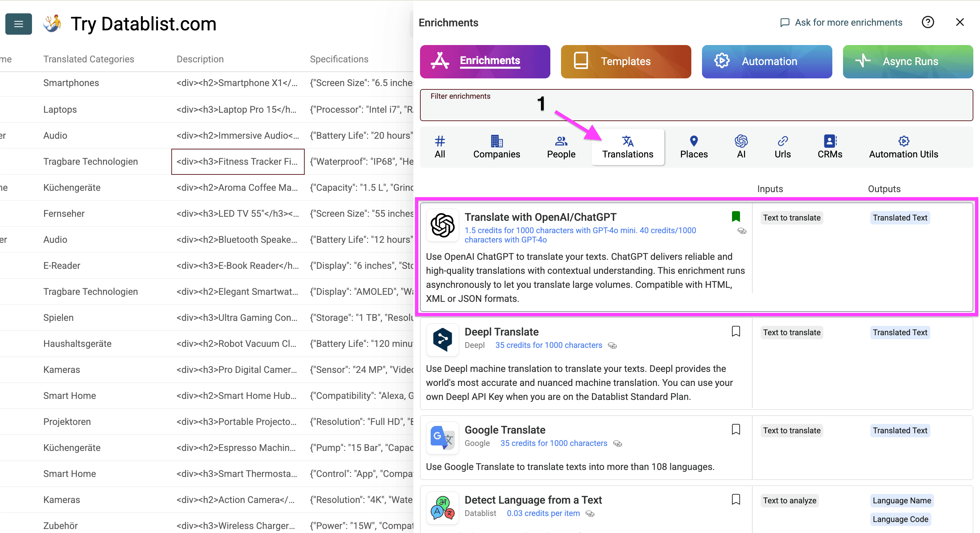980x533 pixels.
Task: Click the Detect Language enrichment icon
Action: pyautogui.click(x=442, y=508)
